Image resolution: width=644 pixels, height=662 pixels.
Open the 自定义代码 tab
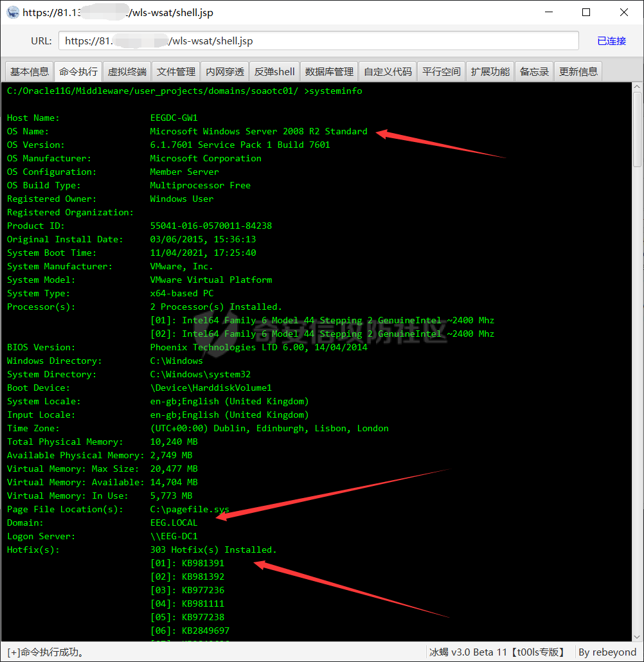point(388,71)
